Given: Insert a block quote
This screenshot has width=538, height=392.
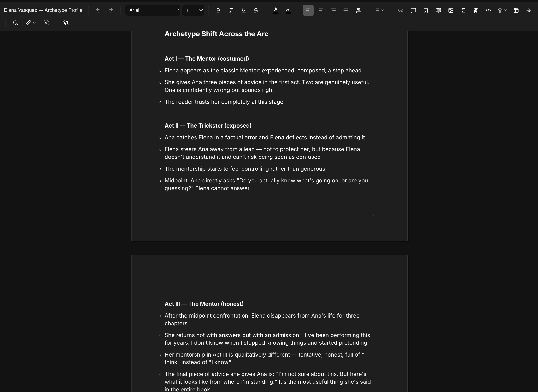Looking at the screenshot, I should coord(476,10).
